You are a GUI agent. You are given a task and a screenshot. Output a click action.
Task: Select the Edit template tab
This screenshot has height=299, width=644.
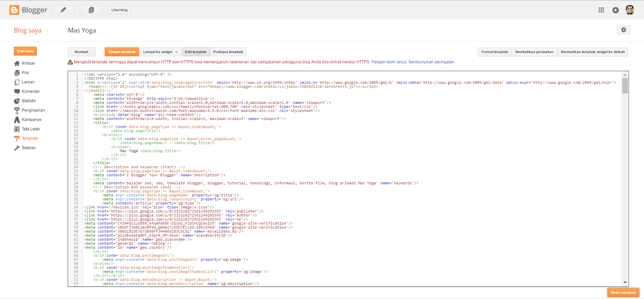[x=196, y=52]
